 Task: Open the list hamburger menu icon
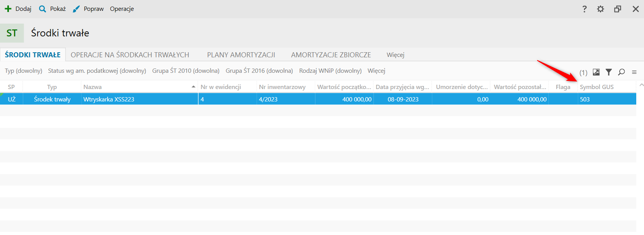click(x=634, y=72)
